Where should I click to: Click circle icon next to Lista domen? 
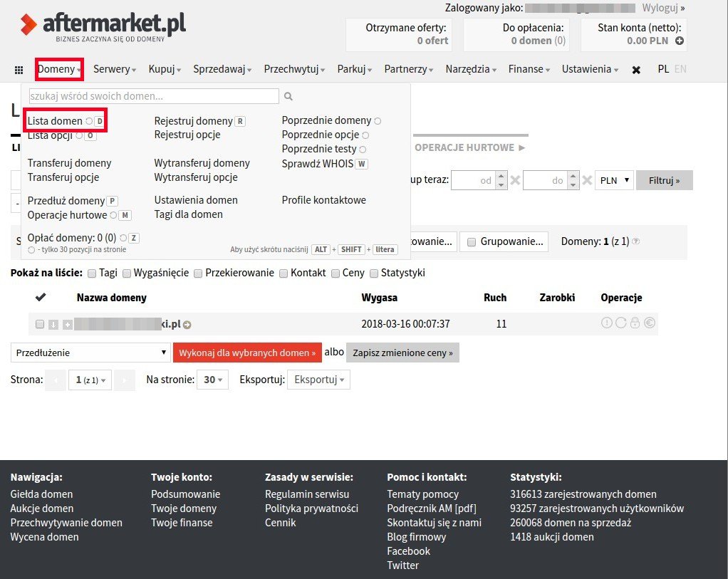point(88,121)
